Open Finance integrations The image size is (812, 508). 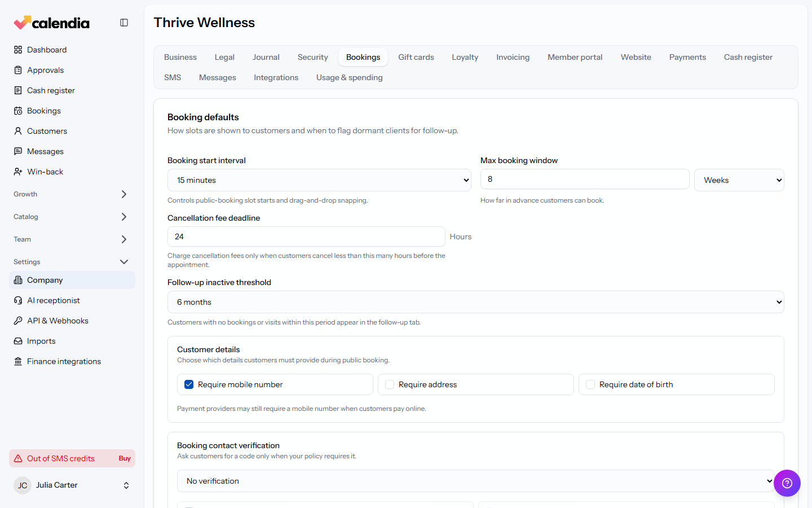[72, 361]
